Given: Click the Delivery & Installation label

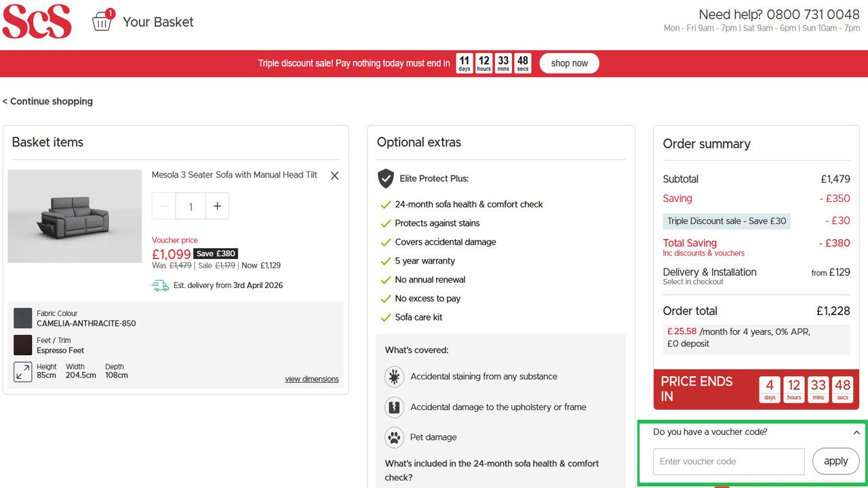Looking at the screenshot, I should click(x=710, y=272).
